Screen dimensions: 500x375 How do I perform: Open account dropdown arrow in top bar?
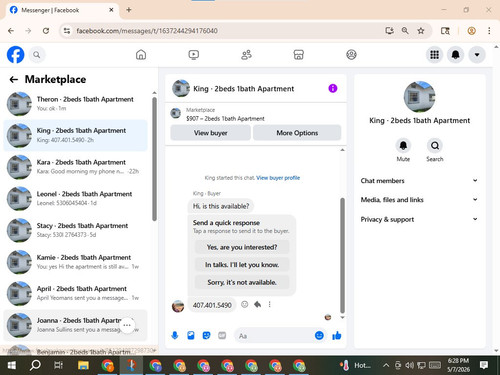point(477,55)
